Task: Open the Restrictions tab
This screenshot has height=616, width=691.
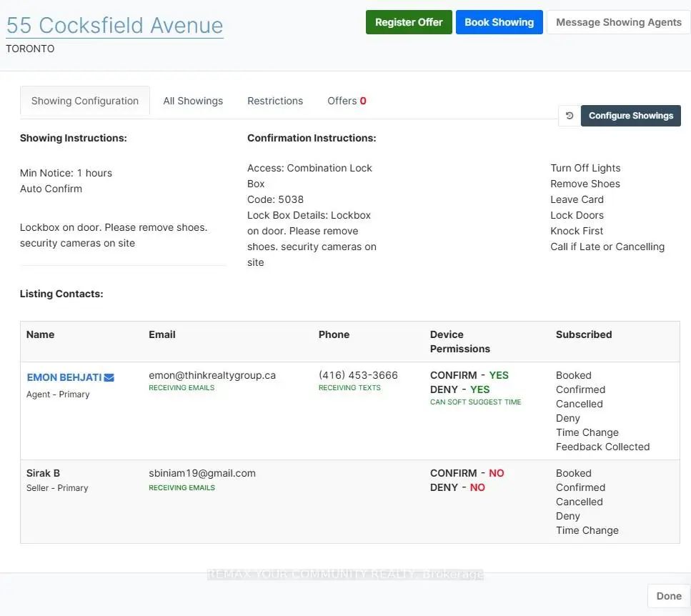Action: pos(275,101)
